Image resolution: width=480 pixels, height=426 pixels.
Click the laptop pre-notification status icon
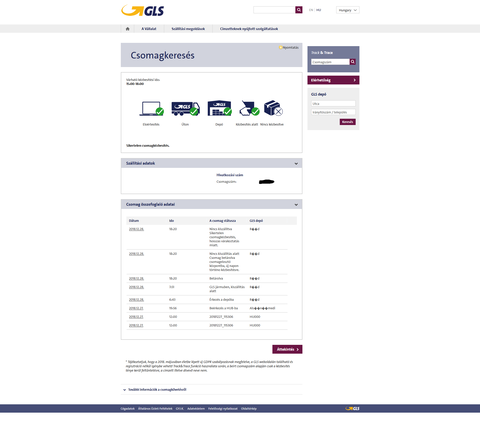[151, 108]
